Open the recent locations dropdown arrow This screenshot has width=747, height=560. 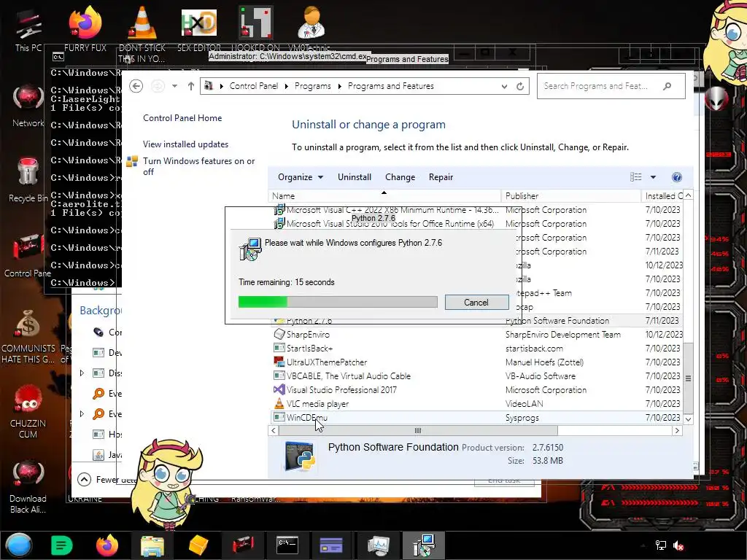175,86
